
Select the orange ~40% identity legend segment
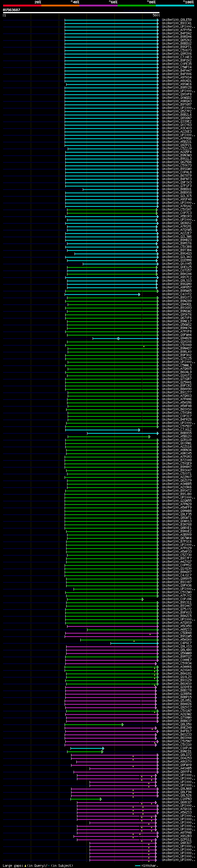60,6
